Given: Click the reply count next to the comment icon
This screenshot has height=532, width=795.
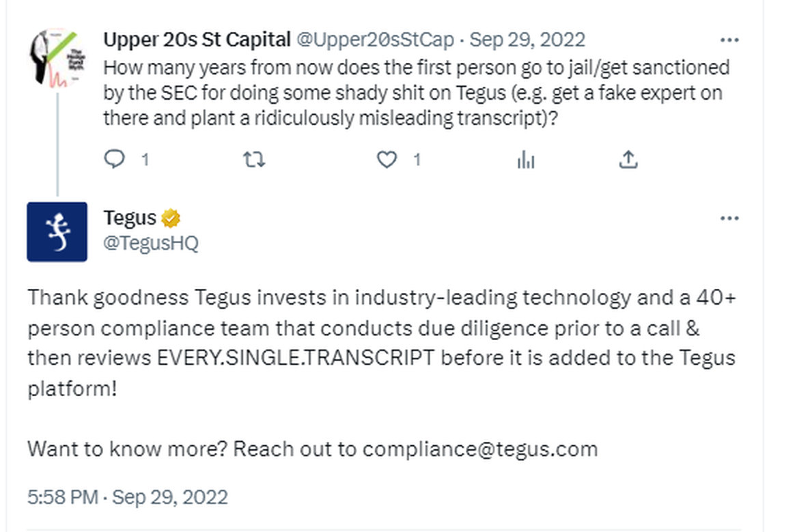Looking at the screenshot, I should [x=145, y=160].
